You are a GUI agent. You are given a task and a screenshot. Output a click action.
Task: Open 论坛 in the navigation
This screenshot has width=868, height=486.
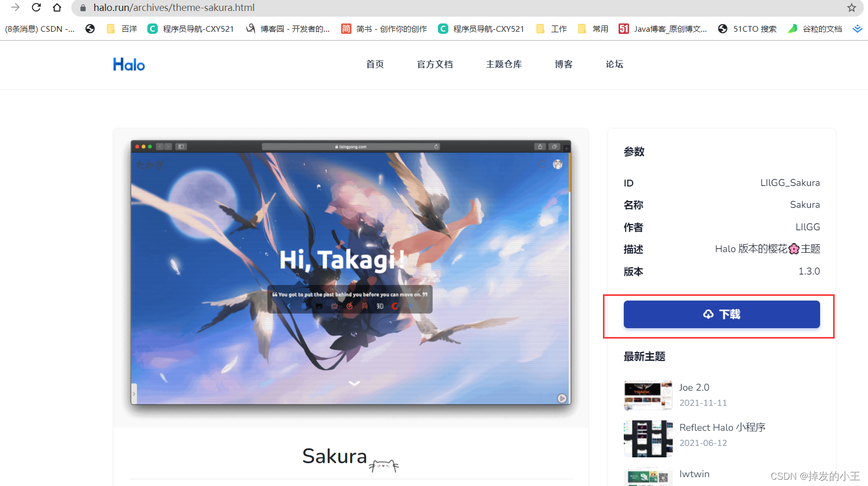(x=614, y=64)
